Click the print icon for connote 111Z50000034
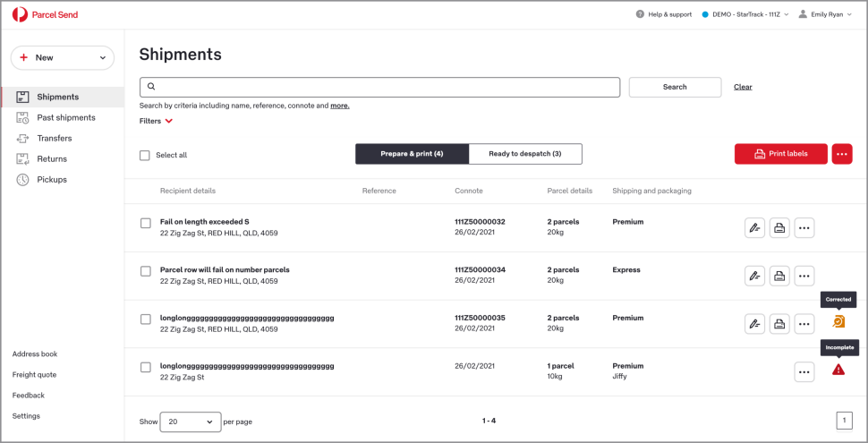868x443 pixels. 779,276
